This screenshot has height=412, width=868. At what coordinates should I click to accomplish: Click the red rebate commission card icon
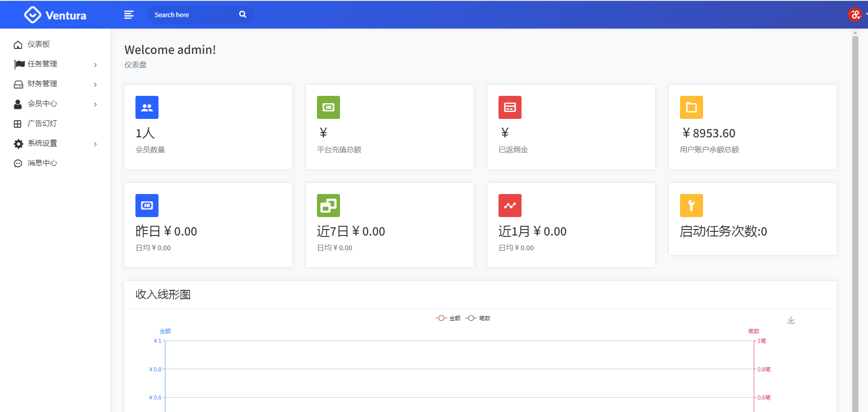(x=510, y=107)
